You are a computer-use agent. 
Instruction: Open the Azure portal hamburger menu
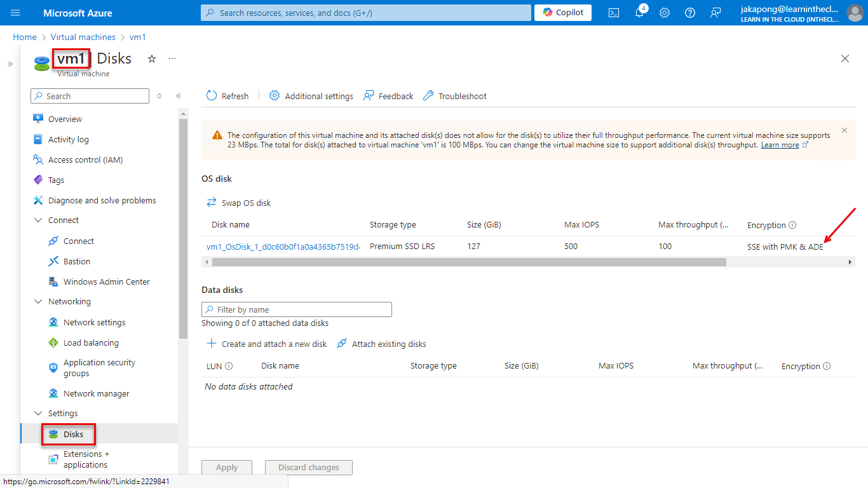pyautogui.click(x=15, y=13)
